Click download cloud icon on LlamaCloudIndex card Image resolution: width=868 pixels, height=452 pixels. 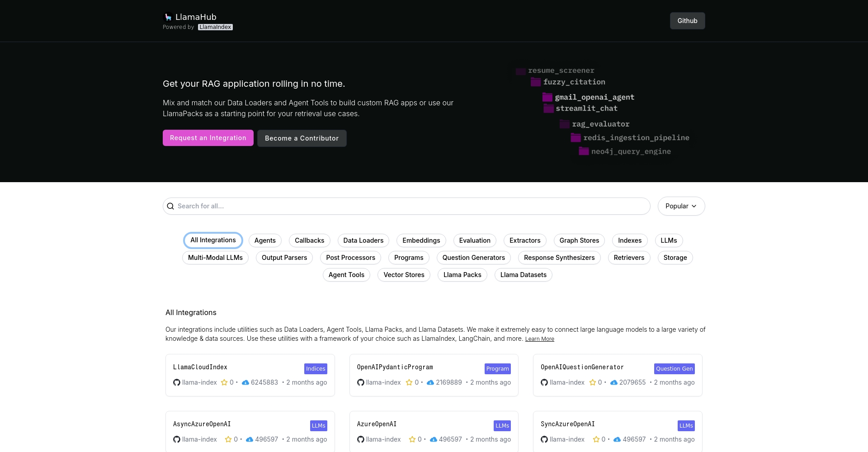pyautogui.click(x=245, y=382)
